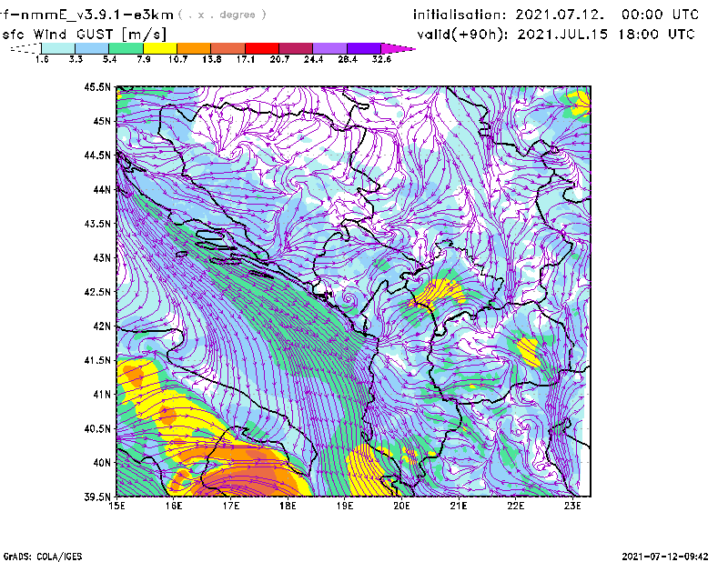Click the 40.5N latitude label

click(97, 429)
